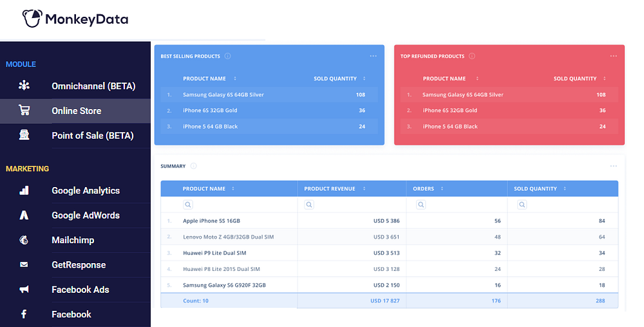Open Omnichannel (BETA) module
The height and width of the screenshot is (327, 644).
coord(75,86)
